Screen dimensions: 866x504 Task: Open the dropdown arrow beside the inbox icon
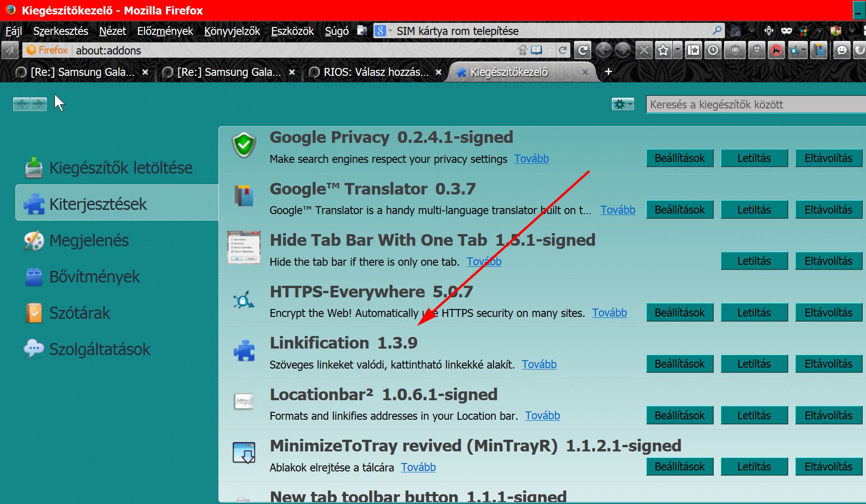751,31
